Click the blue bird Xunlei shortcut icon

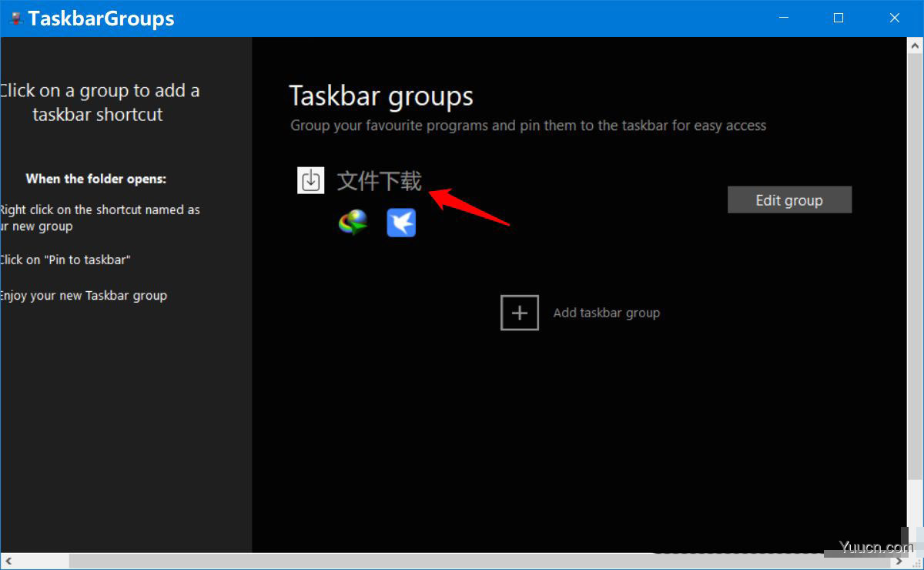[x=401, y=223]
